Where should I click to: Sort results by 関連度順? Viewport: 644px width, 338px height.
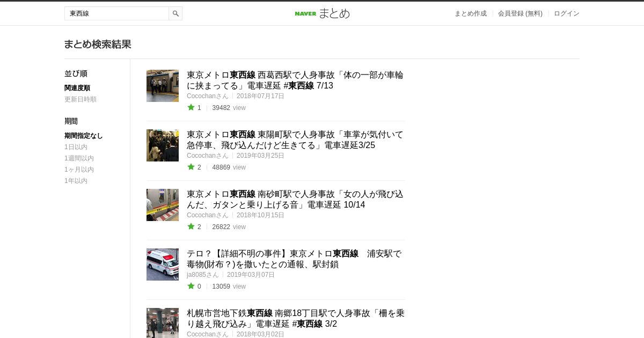click(x=77, y=88)
